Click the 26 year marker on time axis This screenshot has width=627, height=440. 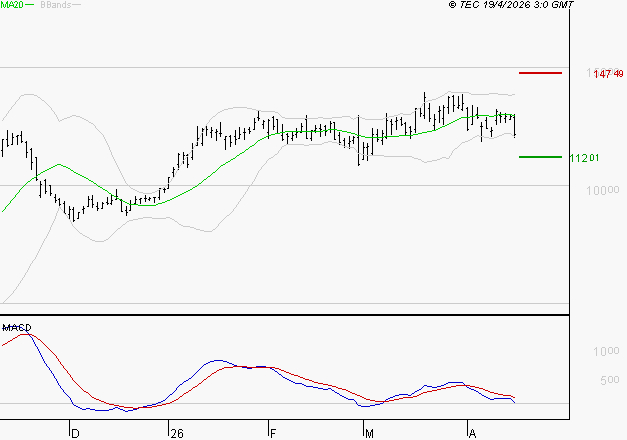177,434
